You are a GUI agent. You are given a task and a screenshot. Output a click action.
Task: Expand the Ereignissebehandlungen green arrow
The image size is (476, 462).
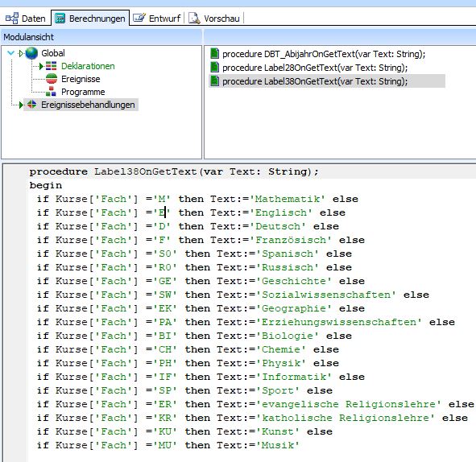(x=21, y=105)
